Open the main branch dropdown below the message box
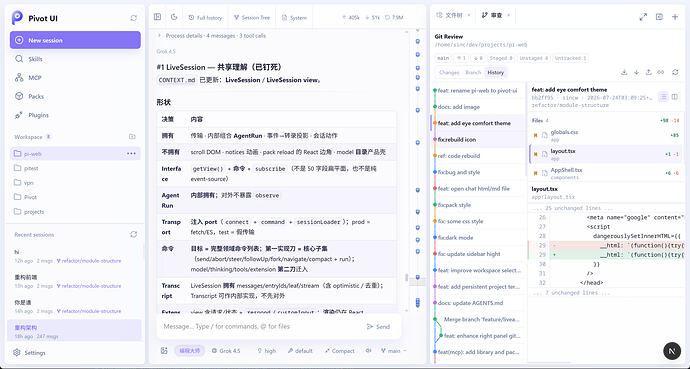The width and height of the screenshot is (690, 369). (x=393, y=351)
